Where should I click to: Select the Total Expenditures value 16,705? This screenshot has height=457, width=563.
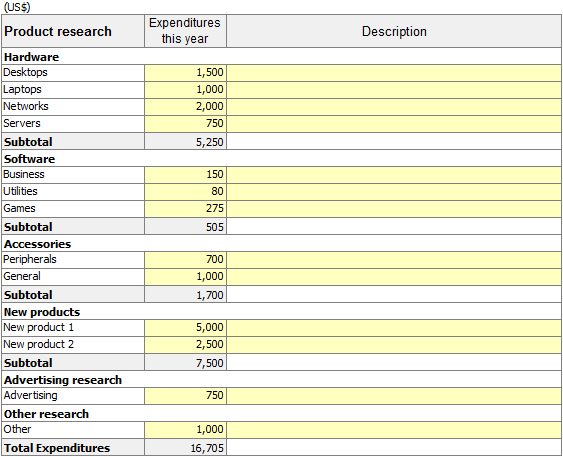[185, 447]
